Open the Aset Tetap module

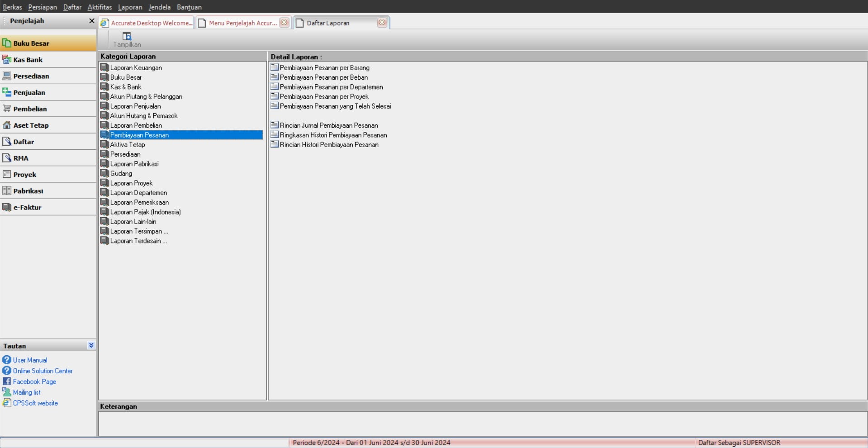pyautogui.click(x=31, y=125)
